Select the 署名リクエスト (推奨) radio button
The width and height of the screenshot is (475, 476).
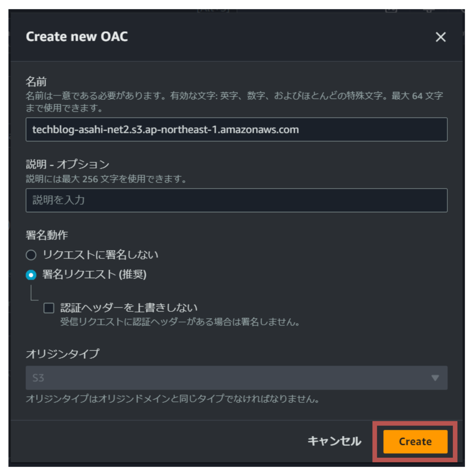click(31, 275)
